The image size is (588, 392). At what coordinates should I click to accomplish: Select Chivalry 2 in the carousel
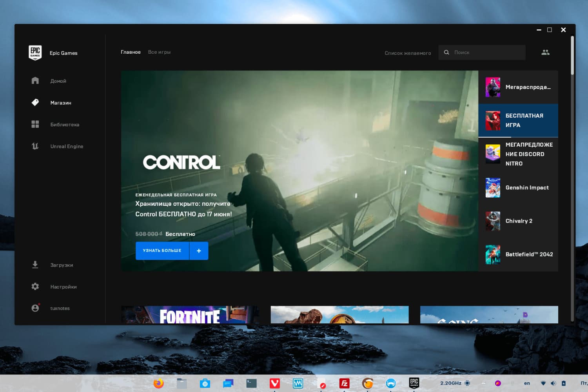coord(518,221)
